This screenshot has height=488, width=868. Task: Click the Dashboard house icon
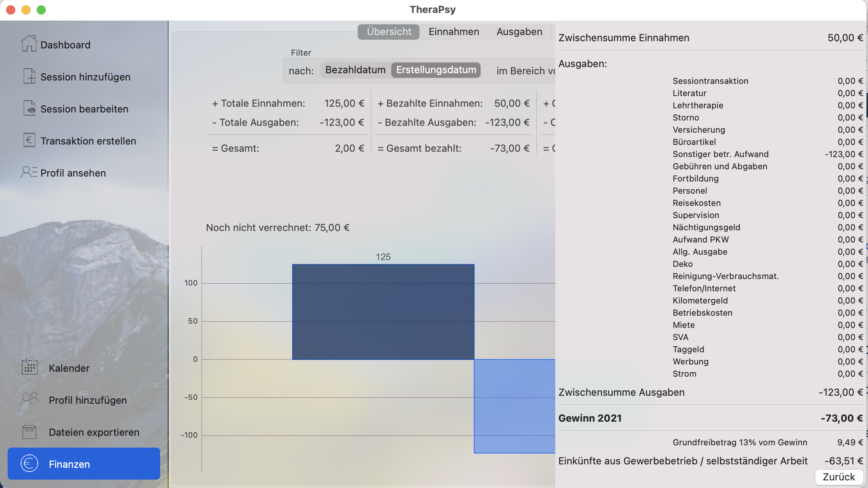tap(29, 43)
